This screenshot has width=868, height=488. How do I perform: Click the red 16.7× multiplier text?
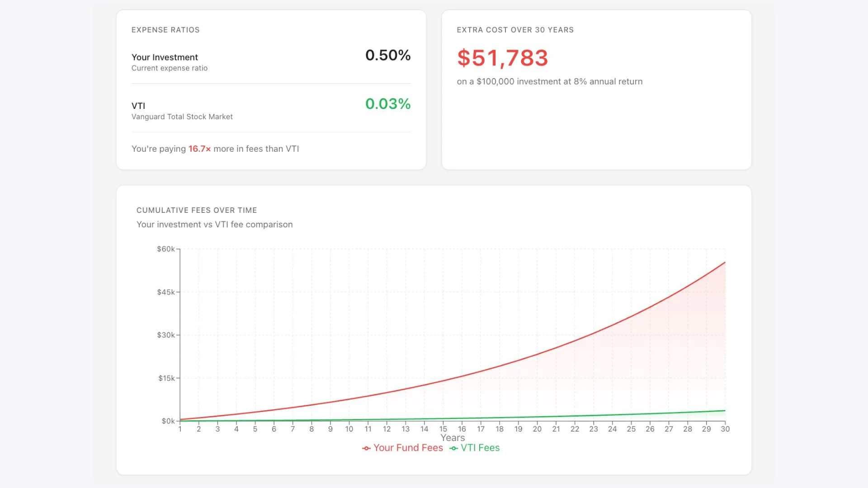[199, 149]
